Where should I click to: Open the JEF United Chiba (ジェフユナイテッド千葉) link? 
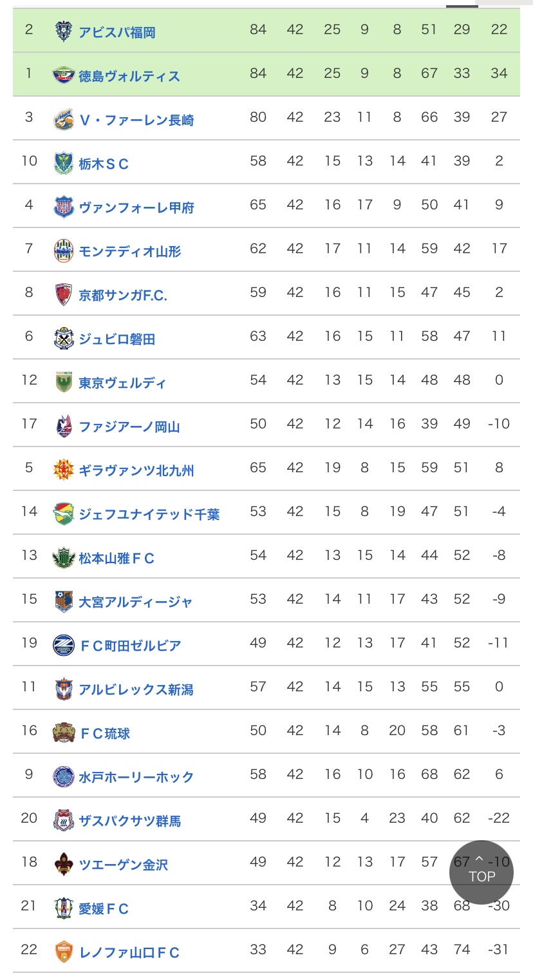[149, 514]
